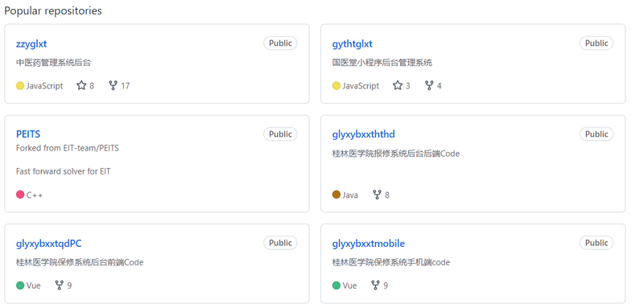
Task: Click the Vue label on glyxybxxtqdPC card
Action: coord(34,286)
